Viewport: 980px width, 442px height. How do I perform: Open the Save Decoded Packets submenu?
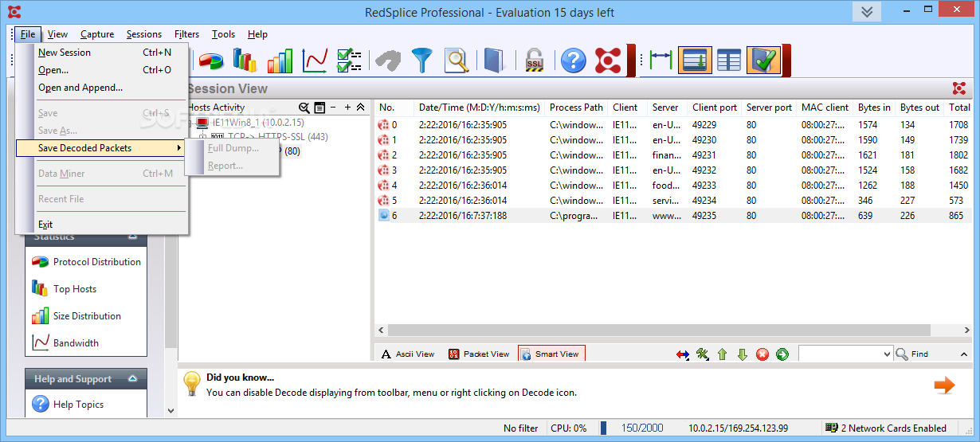coord(100,148)
